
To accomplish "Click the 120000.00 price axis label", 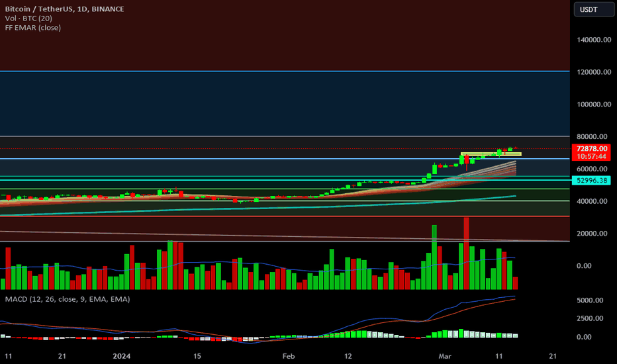I will pos(594,72).
